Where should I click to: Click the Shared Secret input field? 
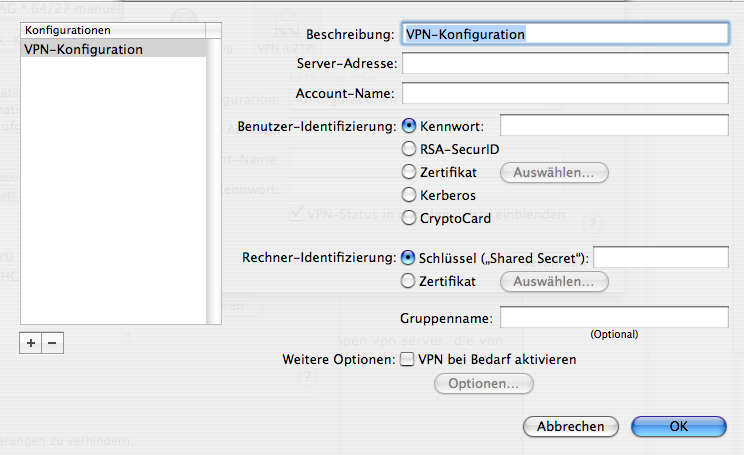tap(660, 257)
